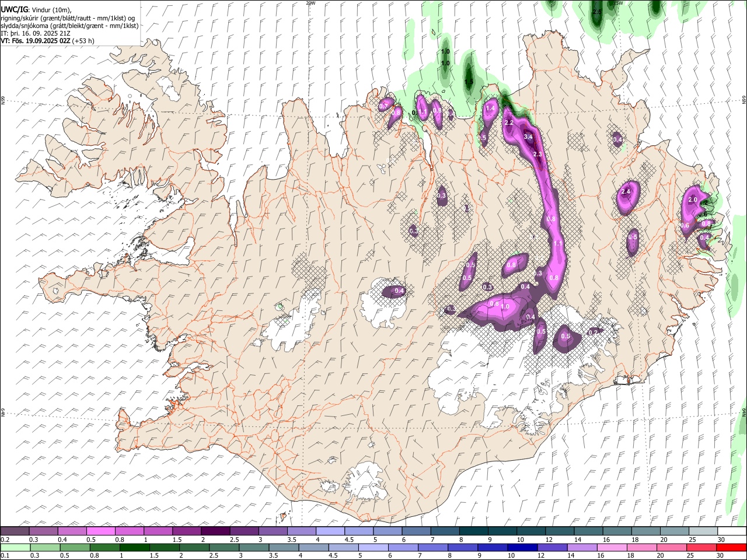Click the 0.7 snowfall value on north coast
This screenshot has width=747, height=560.
(383, 106)
